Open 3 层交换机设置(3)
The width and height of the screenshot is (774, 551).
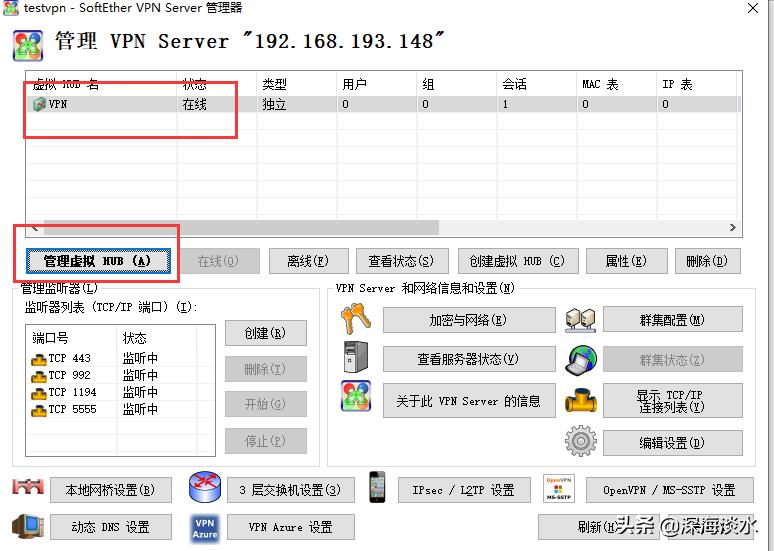pos(291,490)
